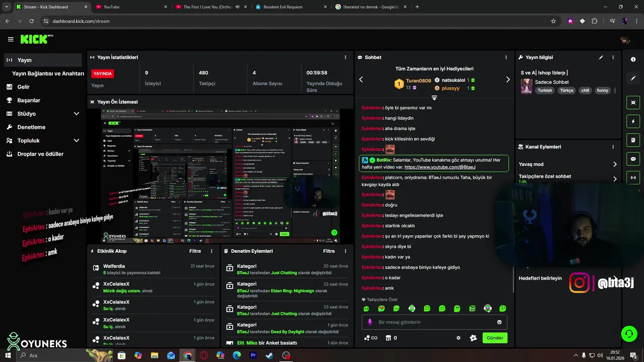Open Premiere Pro from the taskbar

[253, 355]
